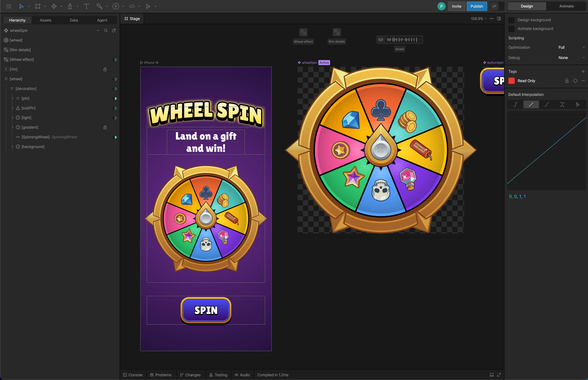Open the Assets tab

coord(45,20)
